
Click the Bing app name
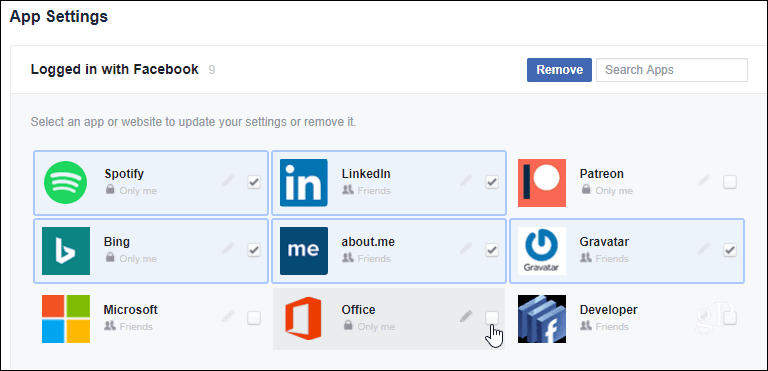(x=117, y=243)
